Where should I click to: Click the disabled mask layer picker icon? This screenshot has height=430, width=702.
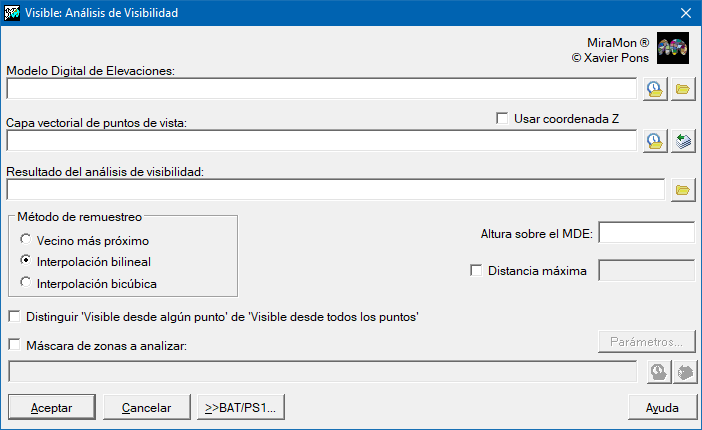683,371
